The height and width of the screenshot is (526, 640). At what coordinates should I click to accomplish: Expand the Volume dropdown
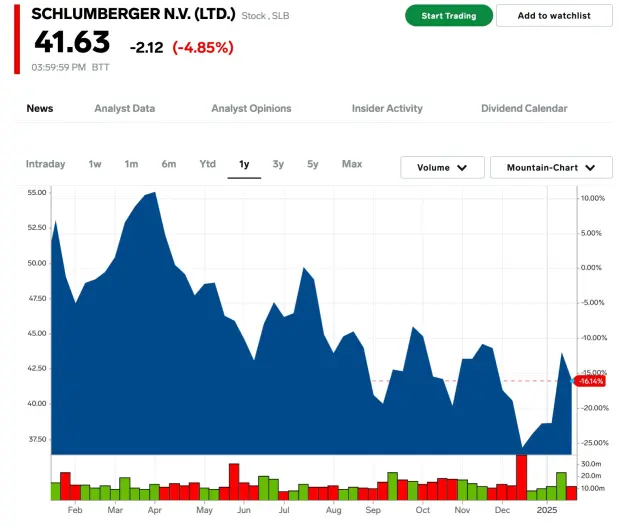click(x=442, y=168)
